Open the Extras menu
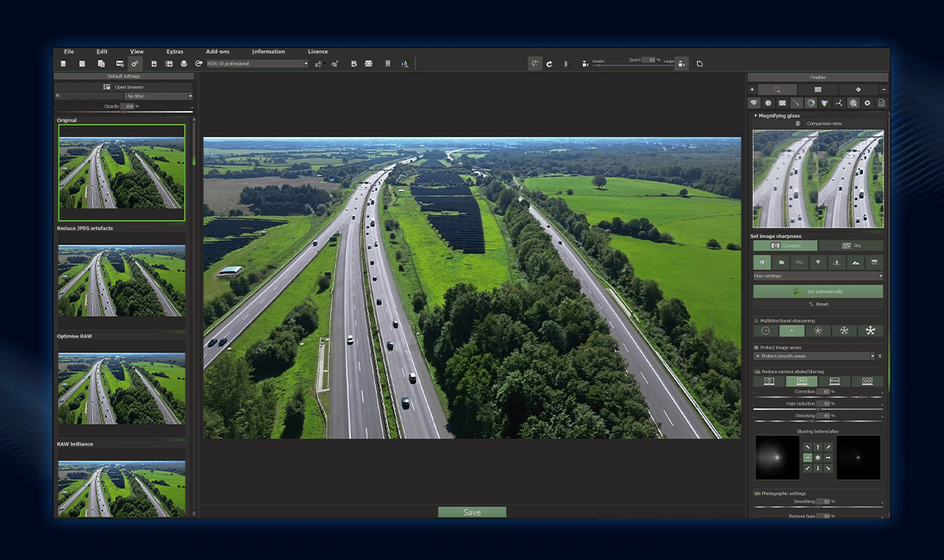 click(175, 52)
